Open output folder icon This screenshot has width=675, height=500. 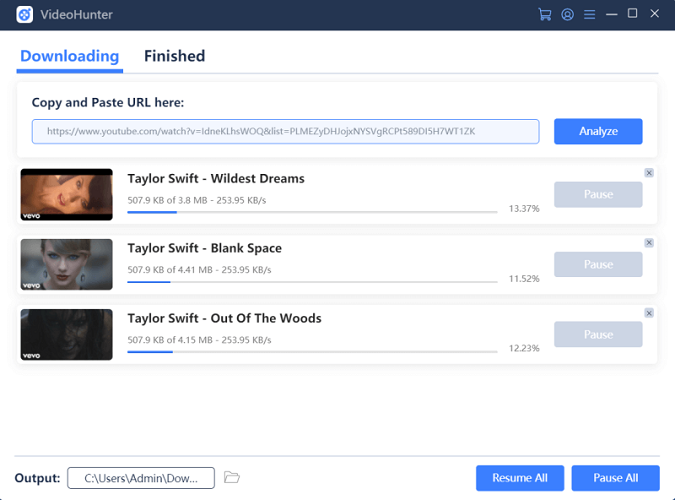coord(232,477)
